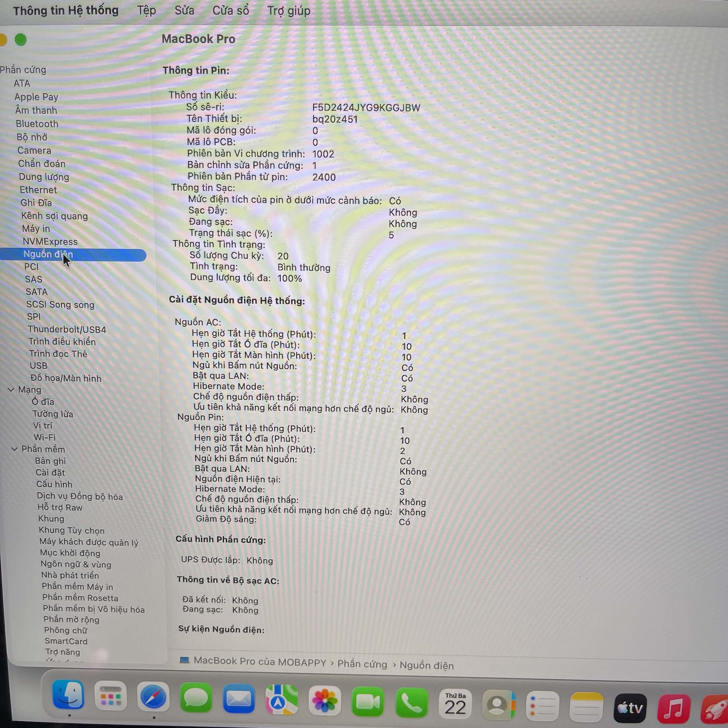The height and width of the screenshot is (728, 728).
Task: Select SmartCard in sidebar
Action: point(66,641)
